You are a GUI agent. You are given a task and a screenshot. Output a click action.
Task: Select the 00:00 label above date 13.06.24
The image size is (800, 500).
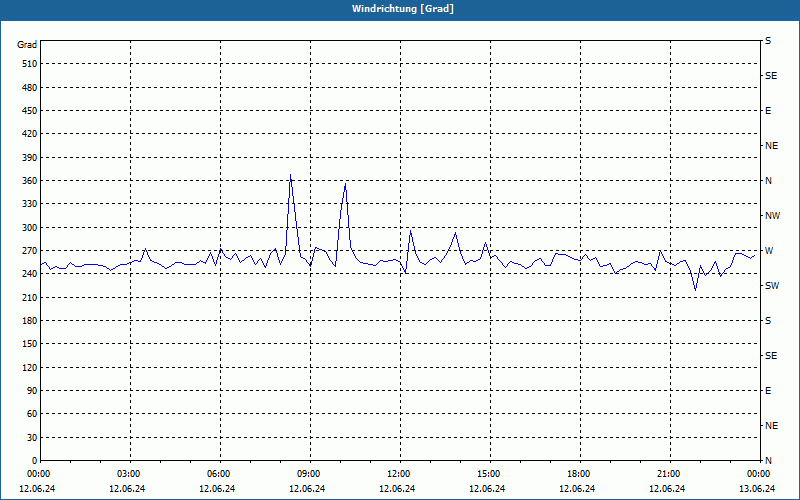pyautogui.click(x=759, y=474)
